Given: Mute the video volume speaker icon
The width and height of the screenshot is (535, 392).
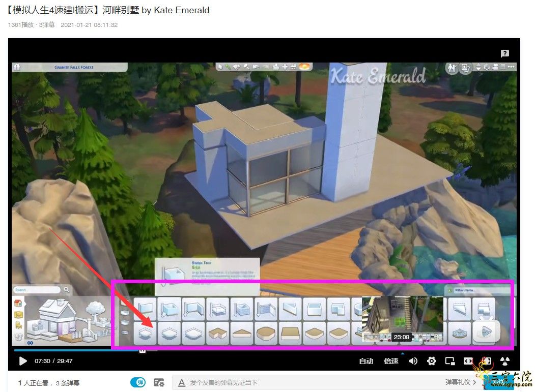Looking at the screenshot, I should coord(413,361).
